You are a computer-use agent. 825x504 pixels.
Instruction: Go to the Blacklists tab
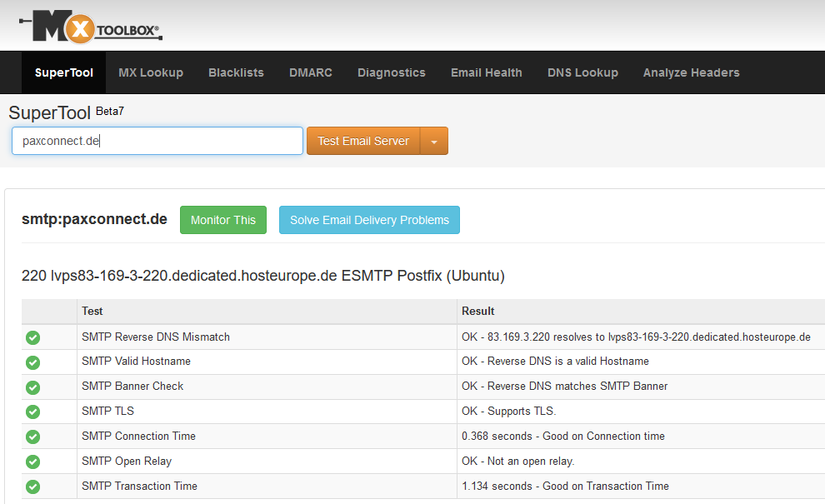coord(236,72)
